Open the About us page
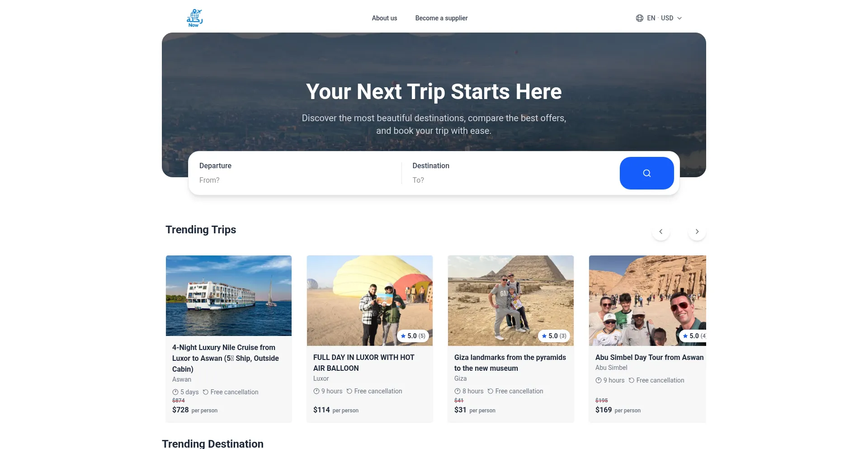This screenshot has width=868, height=449. [x=384, y=18]
